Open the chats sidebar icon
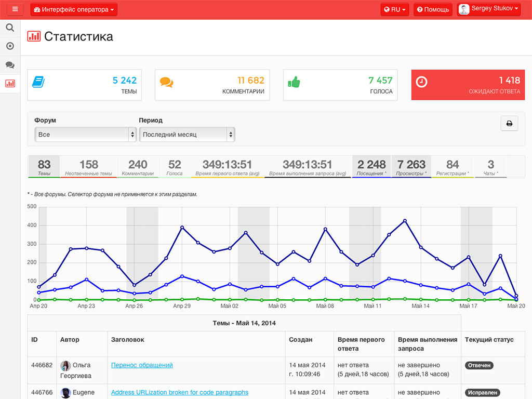The width and height of the screenshot is (532, 399). [x=10, y=65]
